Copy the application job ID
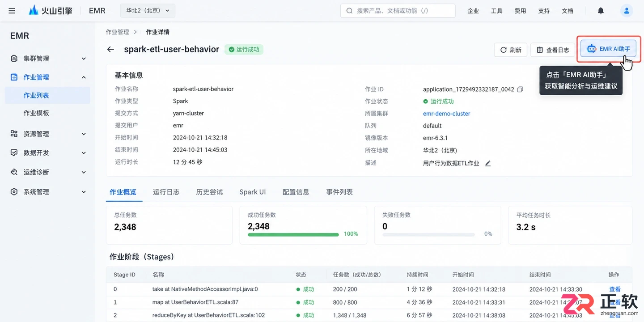The width and height of the screenshot is (644, 322). (520, 89)
